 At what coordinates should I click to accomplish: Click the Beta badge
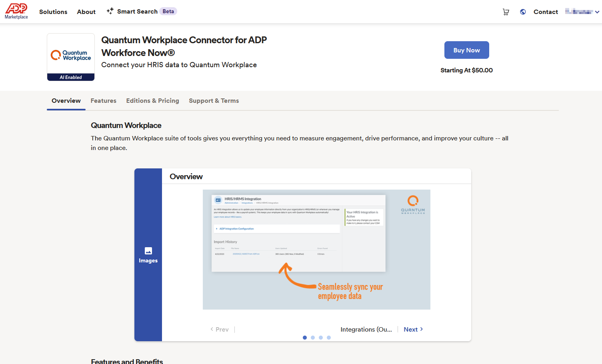point(168,11)
